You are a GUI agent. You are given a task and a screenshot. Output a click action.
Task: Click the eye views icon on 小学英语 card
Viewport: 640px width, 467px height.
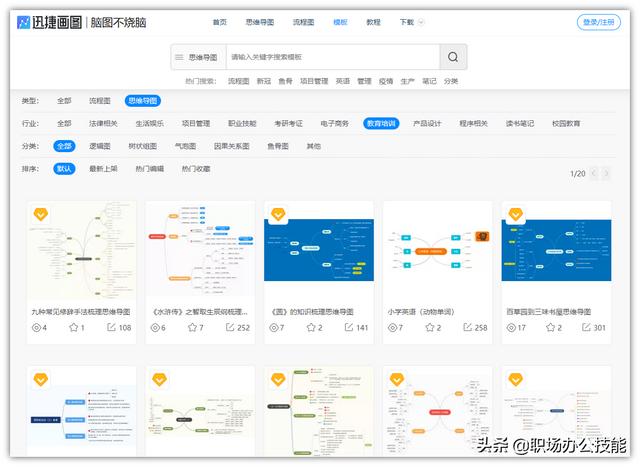click(x=392, y=327)
